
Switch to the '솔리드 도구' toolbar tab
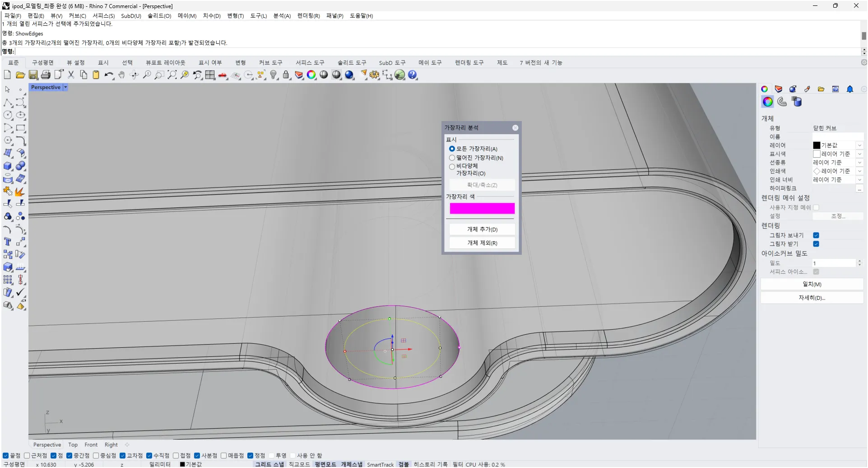click(x=352, y=63)
